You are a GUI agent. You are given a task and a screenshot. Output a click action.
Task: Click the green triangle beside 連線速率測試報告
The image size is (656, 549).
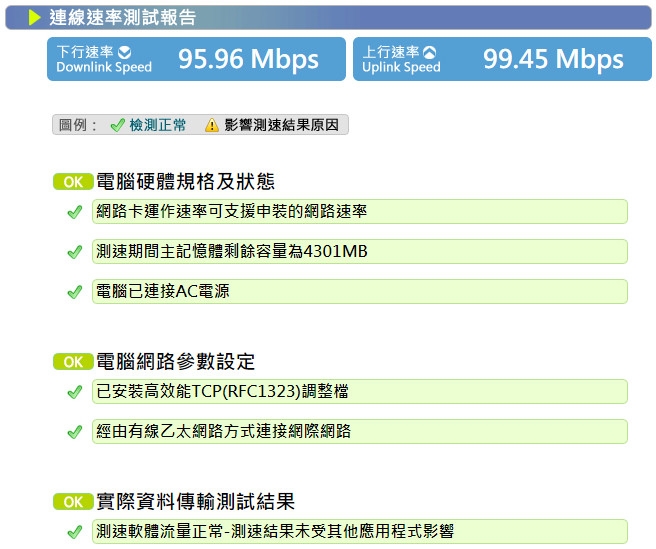[34, 18]
